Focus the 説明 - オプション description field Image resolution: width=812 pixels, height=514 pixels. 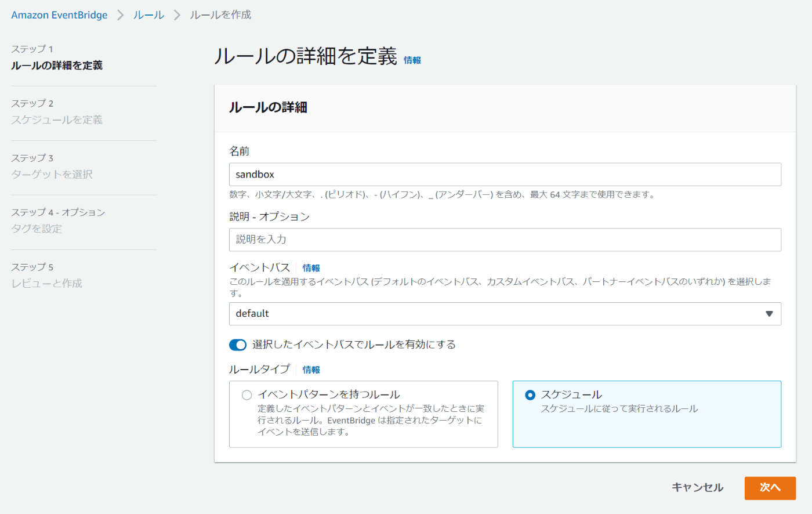point(505,240)
